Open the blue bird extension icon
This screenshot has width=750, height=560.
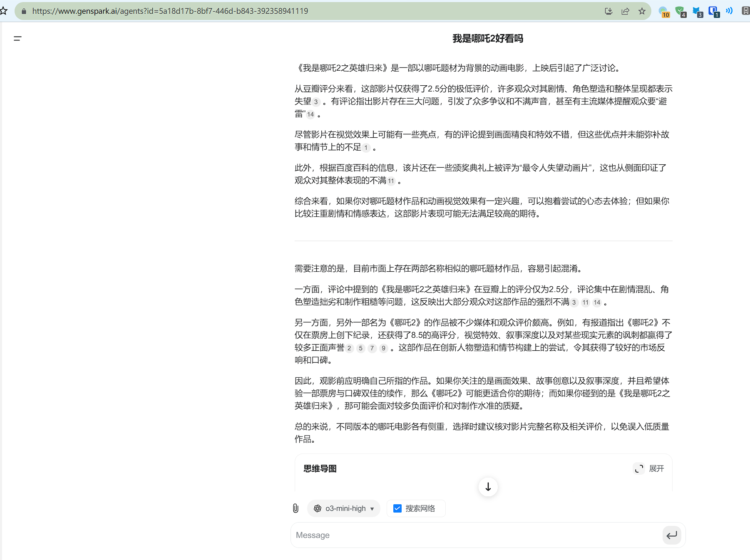(697, 12)
